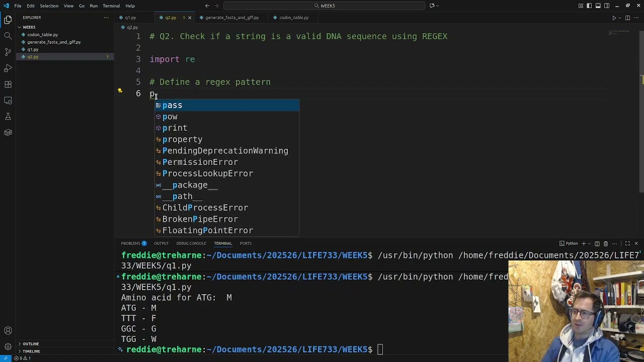Open the Search view in the activity bar
644x362 pixels.
point(8,36)
